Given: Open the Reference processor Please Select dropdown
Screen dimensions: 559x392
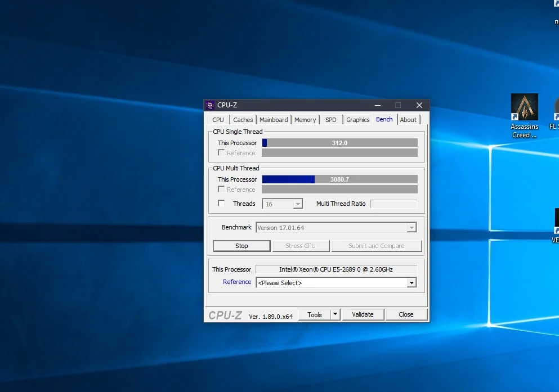Looking at the screenshot, I should tap(412, 283).
